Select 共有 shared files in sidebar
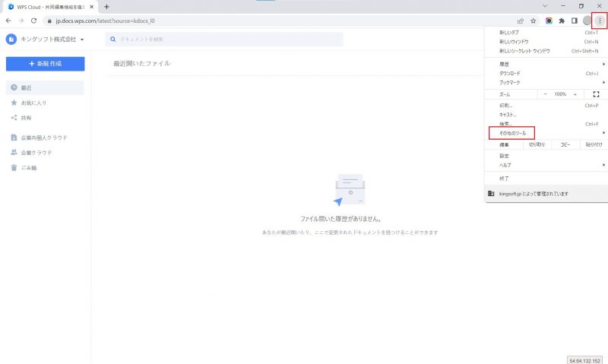The image size is (608, 364). click(x=27, y=118)
